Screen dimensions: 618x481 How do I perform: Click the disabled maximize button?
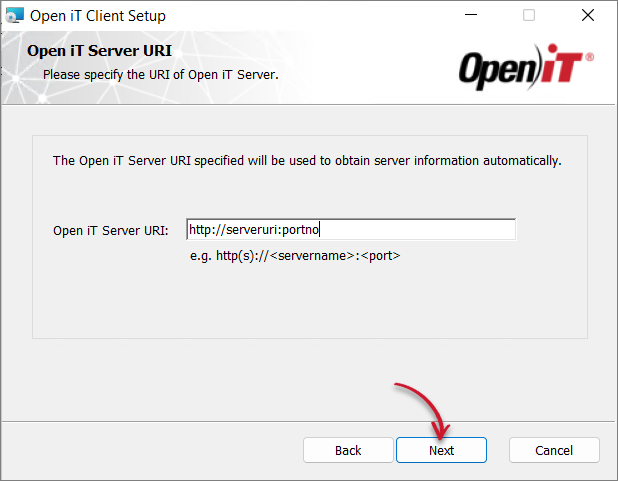point(529,15)
